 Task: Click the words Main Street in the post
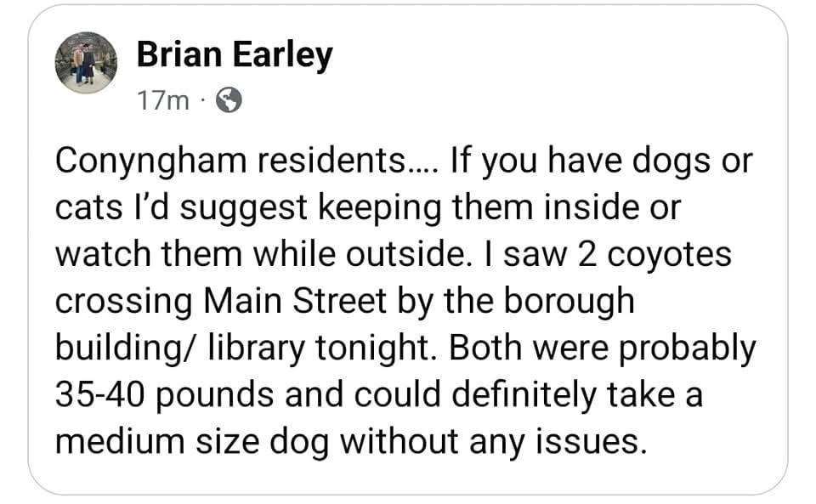296,301
